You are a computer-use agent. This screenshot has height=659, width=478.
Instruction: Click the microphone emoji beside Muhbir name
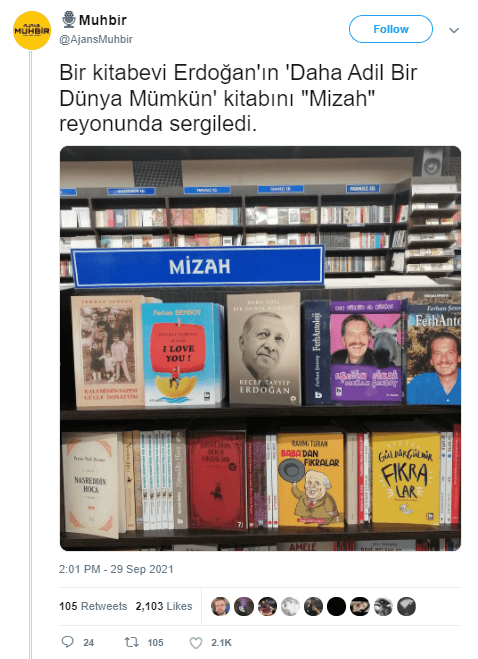click(69, 19)
